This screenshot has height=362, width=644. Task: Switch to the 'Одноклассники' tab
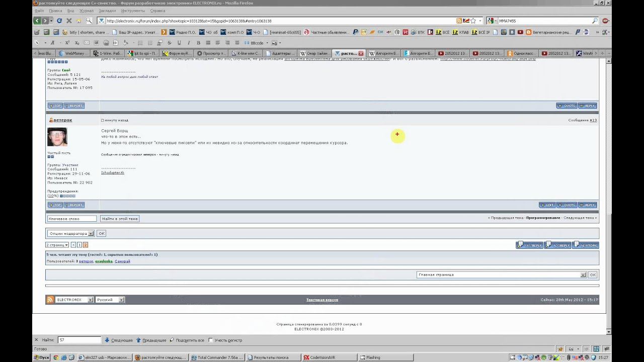tap(522, 53)
